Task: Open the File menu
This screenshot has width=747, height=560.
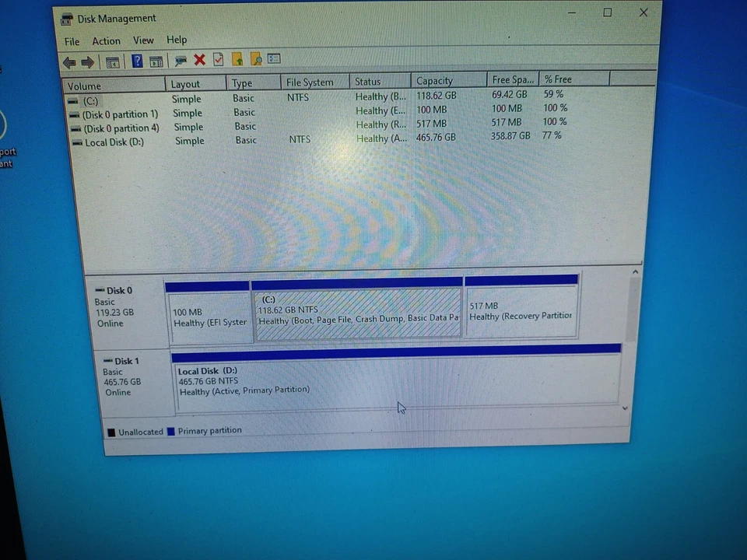Action: 72,40
